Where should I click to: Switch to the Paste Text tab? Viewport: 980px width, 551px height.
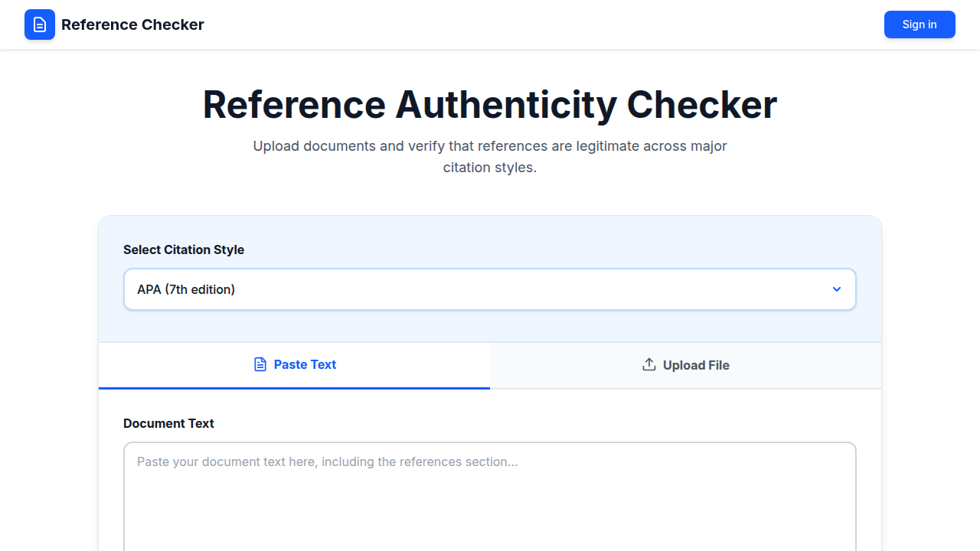point(294,365)
